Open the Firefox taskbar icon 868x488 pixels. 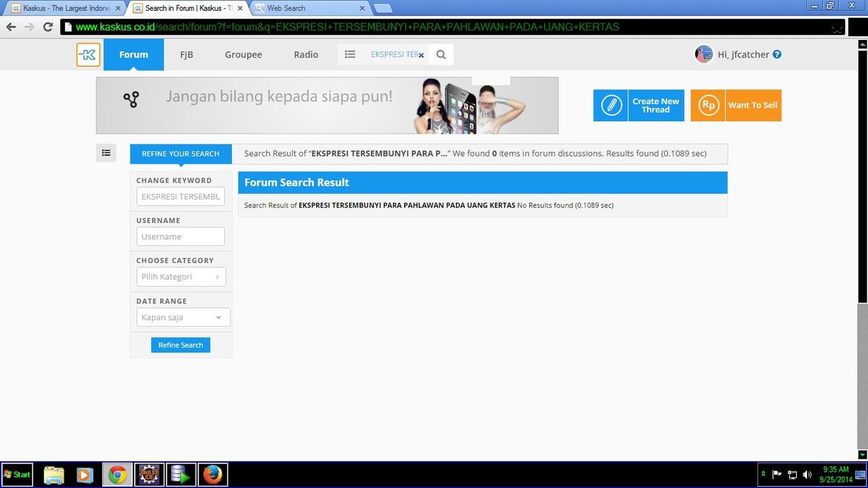tap(212, 474)
